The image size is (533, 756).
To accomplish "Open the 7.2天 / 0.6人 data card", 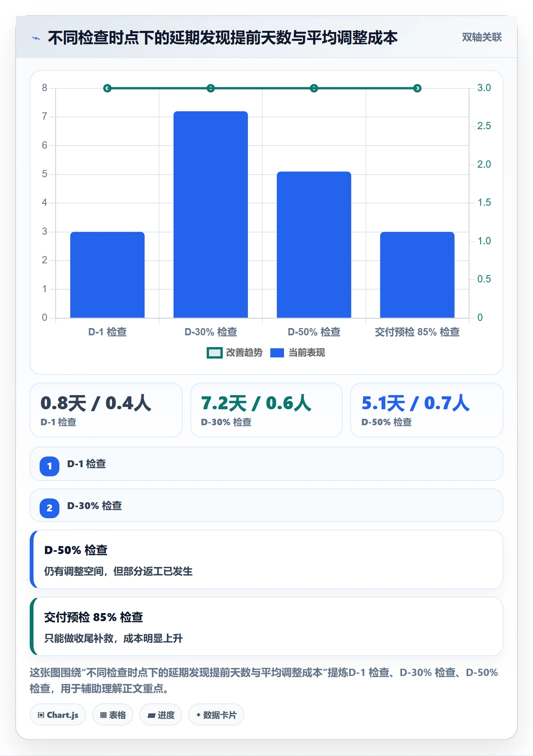I will [x=266, y=410].
